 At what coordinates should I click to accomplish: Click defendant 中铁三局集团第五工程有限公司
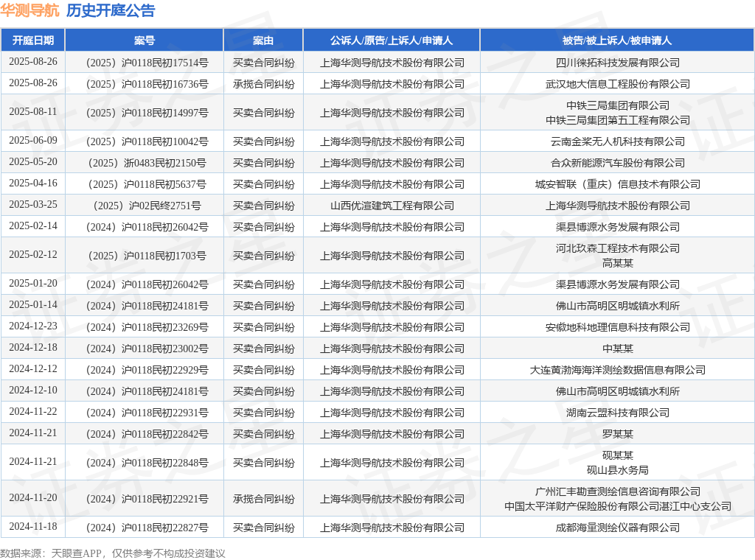pos(618,120)
